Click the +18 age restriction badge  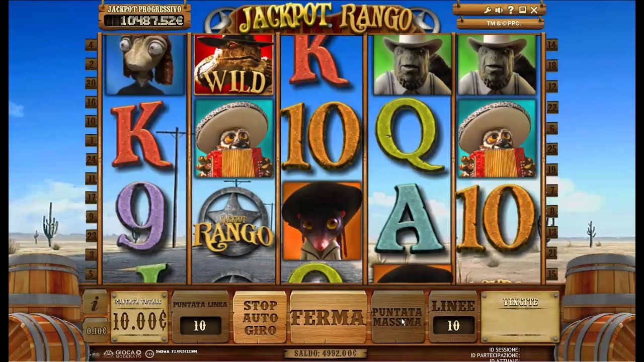pos(149,353)
